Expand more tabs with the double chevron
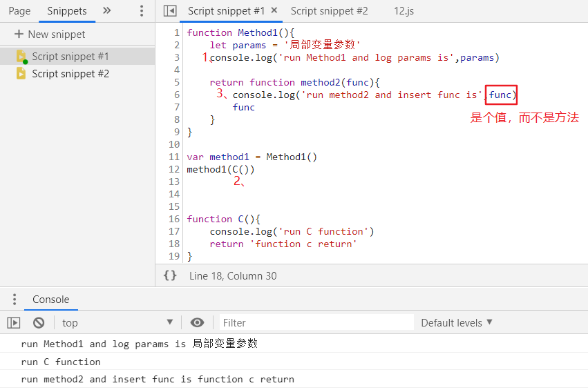 point(106,11)
